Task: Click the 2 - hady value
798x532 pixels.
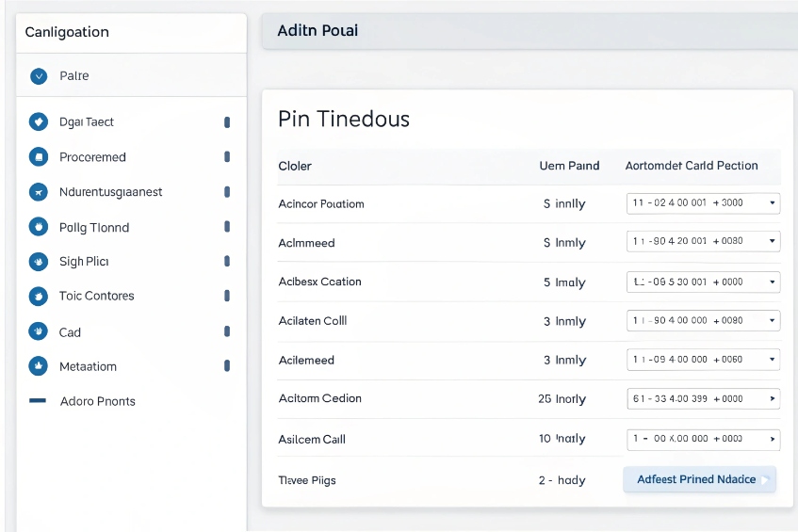Action: [x=562, y=480]
